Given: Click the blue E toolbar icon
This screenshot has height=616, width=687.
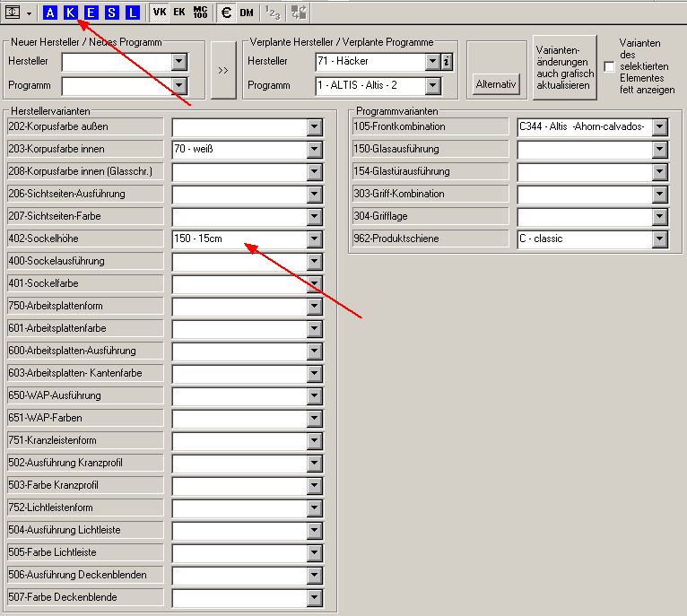Looking at the screenshot, I should coord(91,12).
